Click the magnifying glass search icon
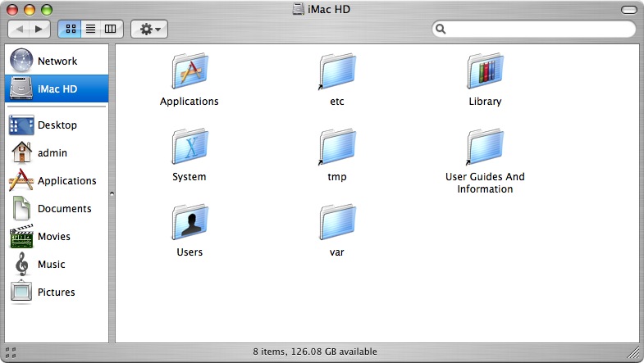 click(x=441, y=29)
